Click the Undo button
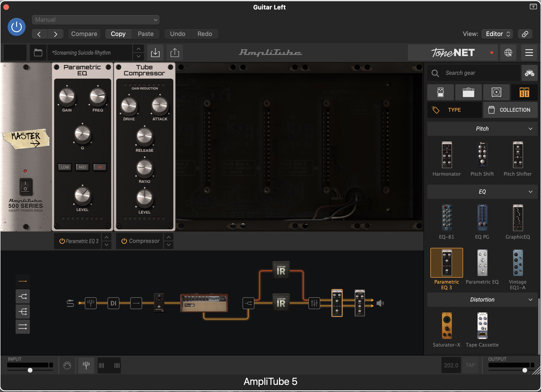 click(x=178, y=34)
